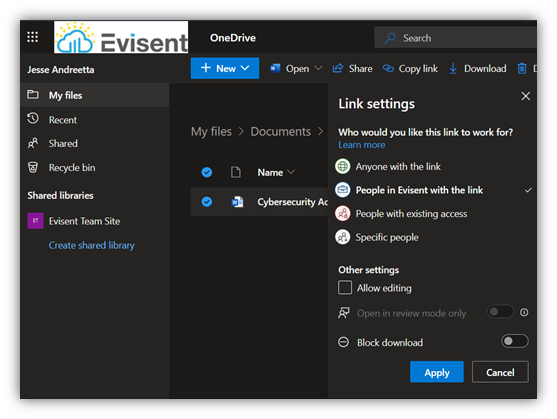Click the Recent clock icon
557x419 pixels.
[x=33, y=118]
